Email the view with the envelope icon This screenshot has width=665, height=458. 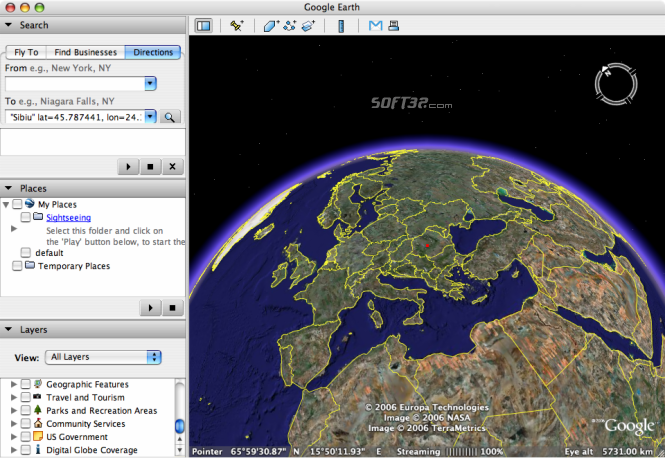coord(375,26)
